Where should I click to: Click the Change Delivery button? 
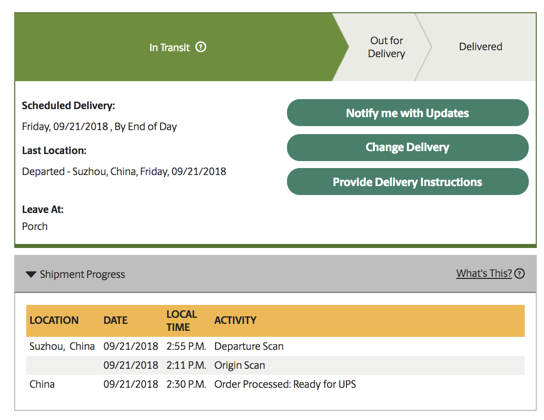click(408, 147)
